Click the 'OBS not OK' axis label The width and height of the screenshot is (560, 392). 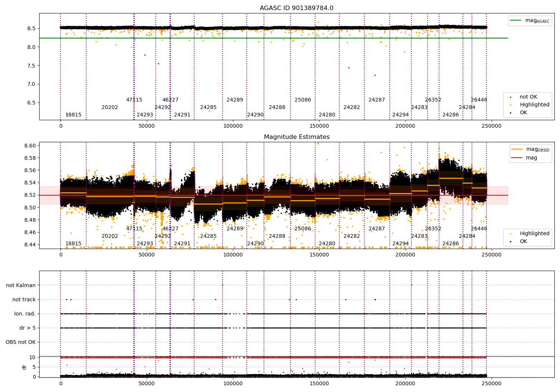click(21, 342)
